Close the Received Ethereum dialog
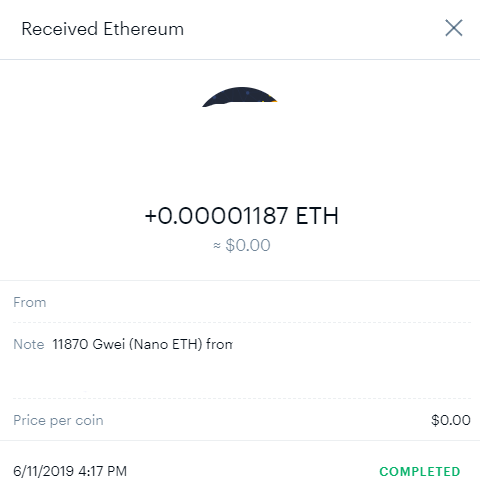 [x=454, y=28]
